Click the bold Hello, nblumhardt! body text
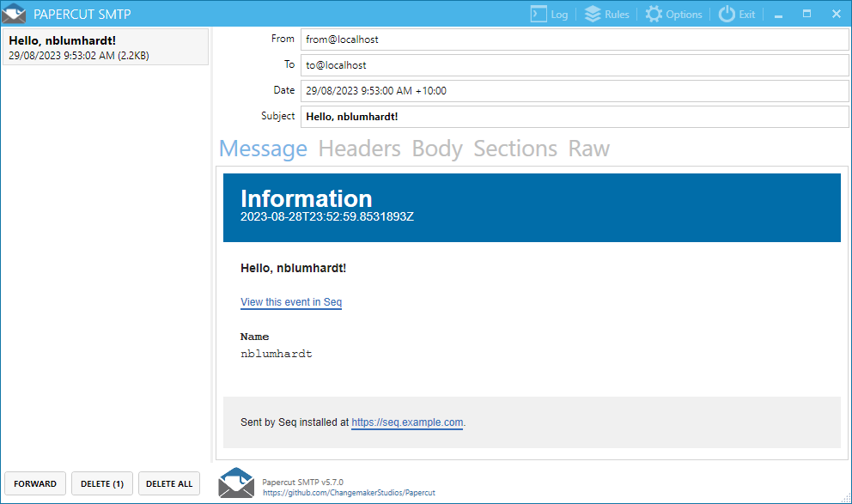 click(294, 268)
